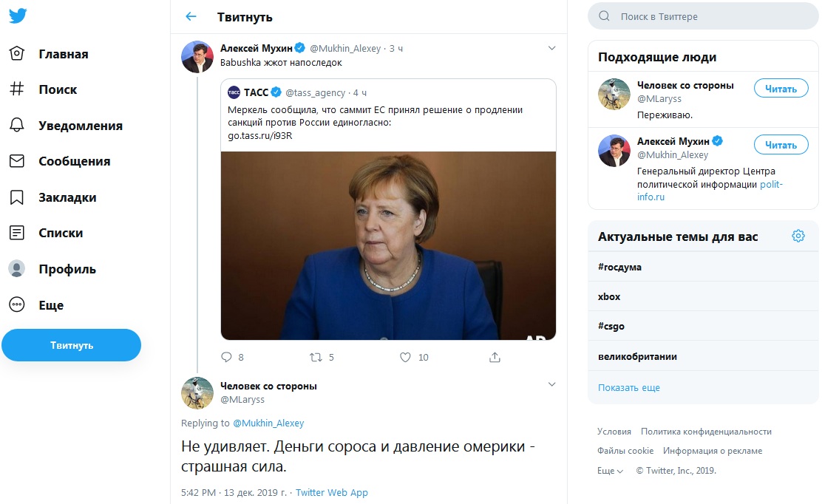Expand footer Еще dropdown
822x504 pixels.
[610, 471]
